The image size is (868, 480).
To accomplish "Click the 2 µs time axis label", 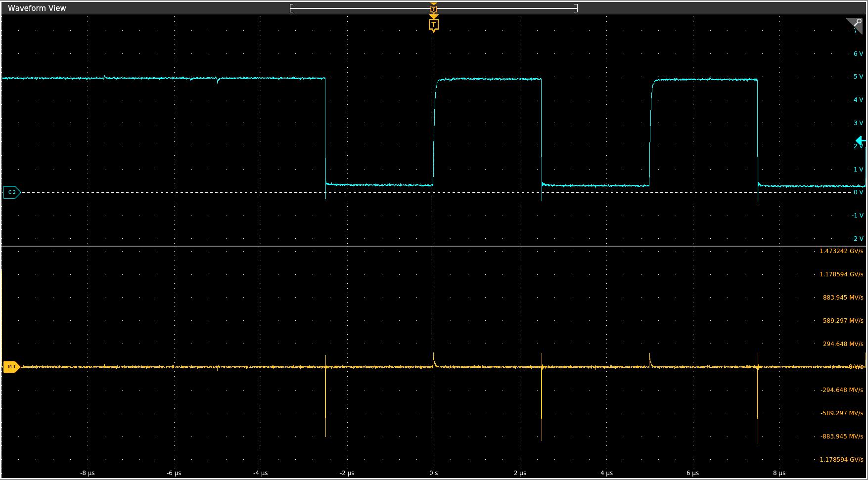I will coord(520,473).
